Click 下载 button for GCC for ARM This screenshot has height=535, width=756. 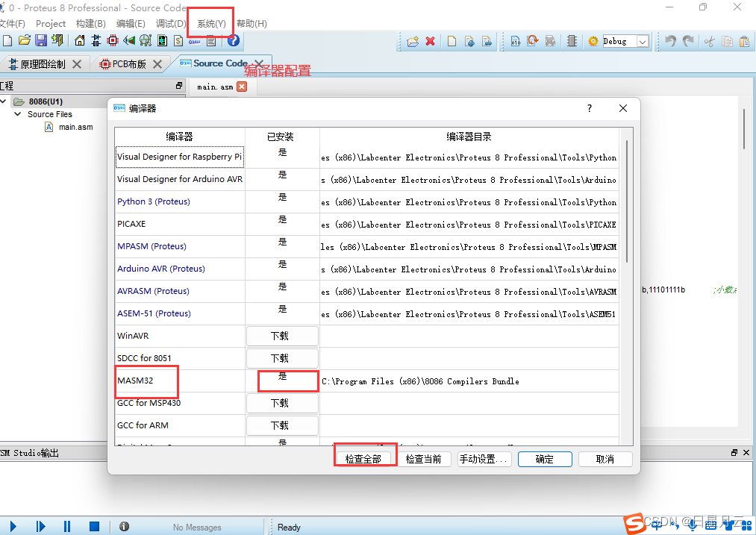tap(283, 425)
